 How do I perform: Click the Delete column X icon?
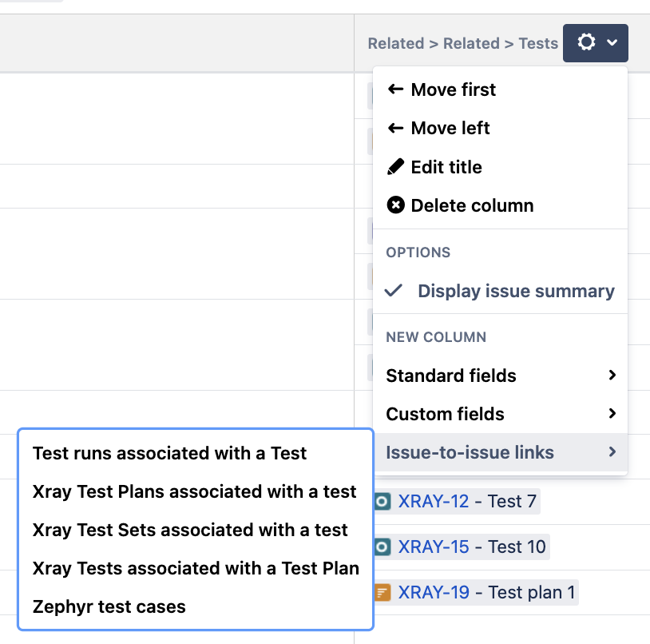pyautogui.click(x=395, y=205)
